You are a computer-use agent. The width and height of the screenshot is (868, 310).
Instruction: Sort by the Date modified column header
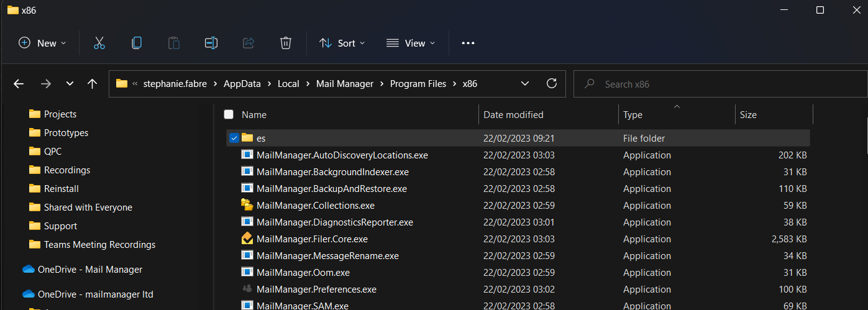[x=513, y=114]
